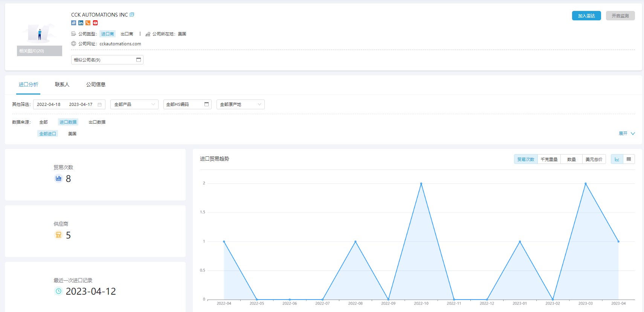Click the company type icon

tap(73, 34)
